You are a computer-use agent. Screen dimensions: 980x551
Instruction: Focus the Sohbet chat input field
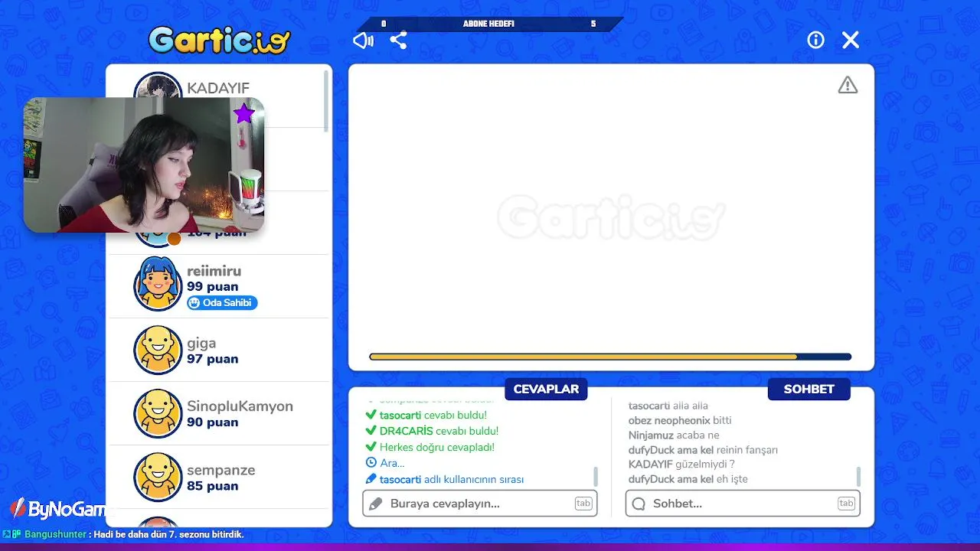[x=743, y=504]
